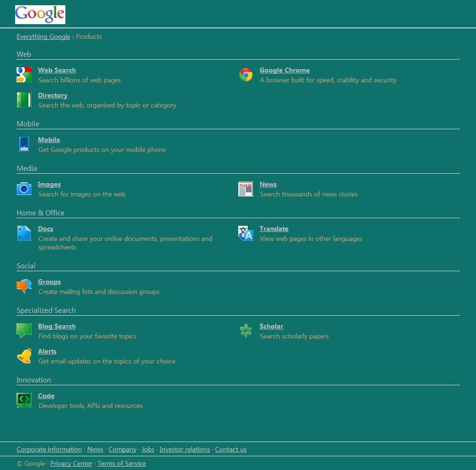
Task: Click the 'Specialized Search' section heading
Action: 46,310
